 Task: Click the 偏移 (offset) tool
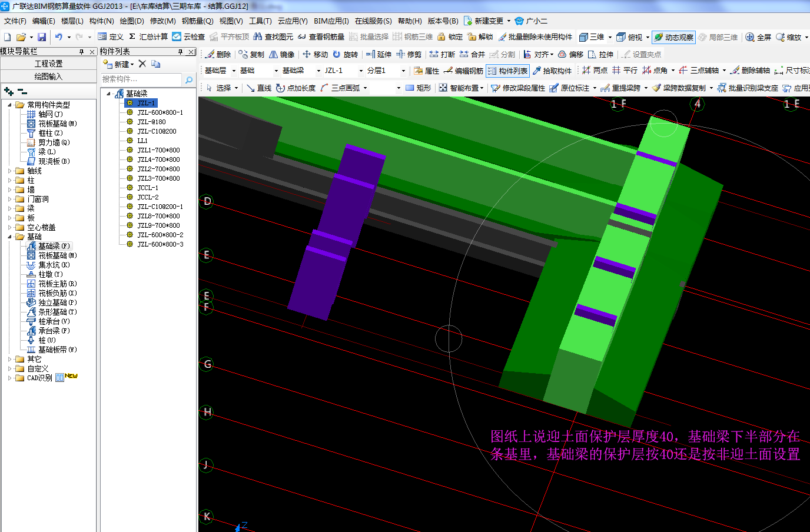click(x=570, y=54)
